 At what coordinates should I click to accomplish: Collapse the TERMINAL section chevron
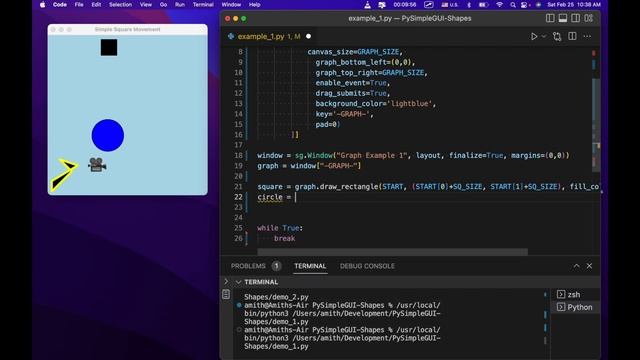click(x=238, y=282)
